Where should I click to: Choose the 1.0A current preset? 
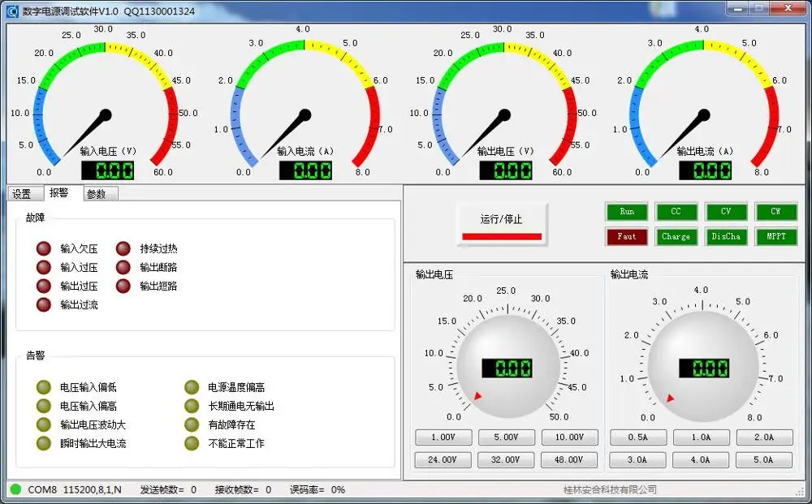point(702,437)
